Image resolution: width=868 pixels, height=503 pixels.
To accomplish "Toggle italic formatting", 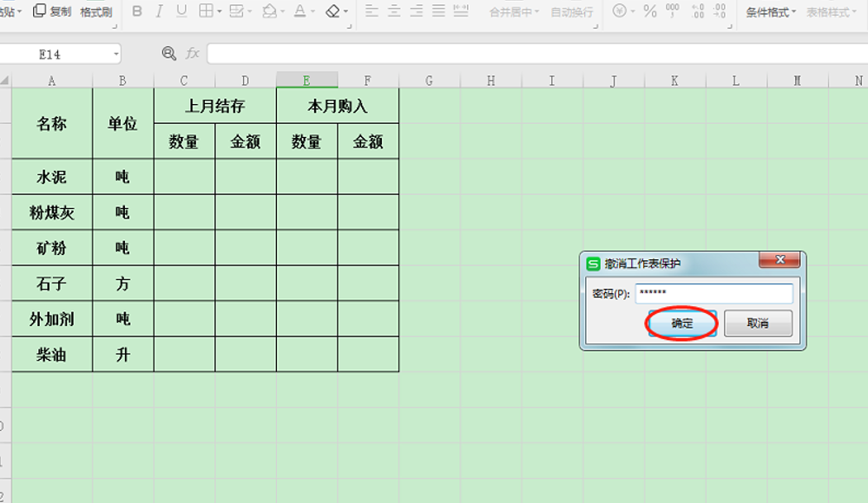I will click(160, 11).
